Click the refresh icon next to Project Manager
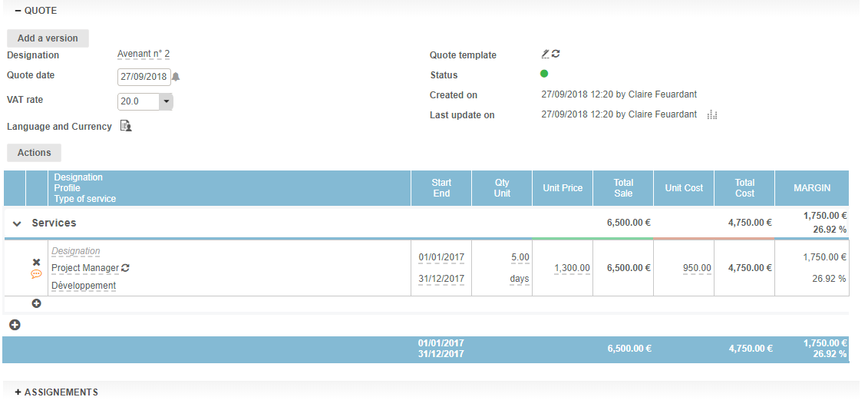This screenshot has height=407, width=868. [126, 268]
